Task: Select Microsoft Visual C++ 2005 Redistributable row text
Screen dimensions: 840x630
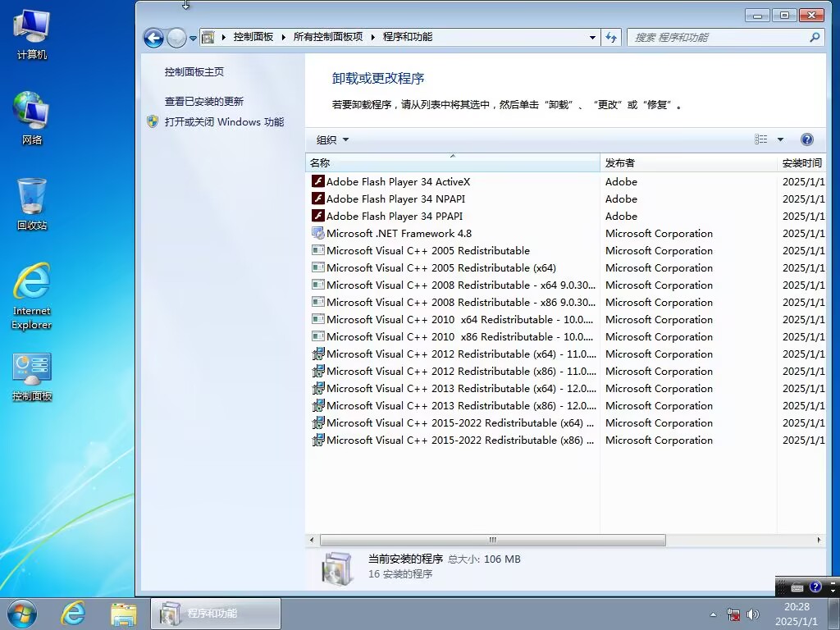Action: 428,250
